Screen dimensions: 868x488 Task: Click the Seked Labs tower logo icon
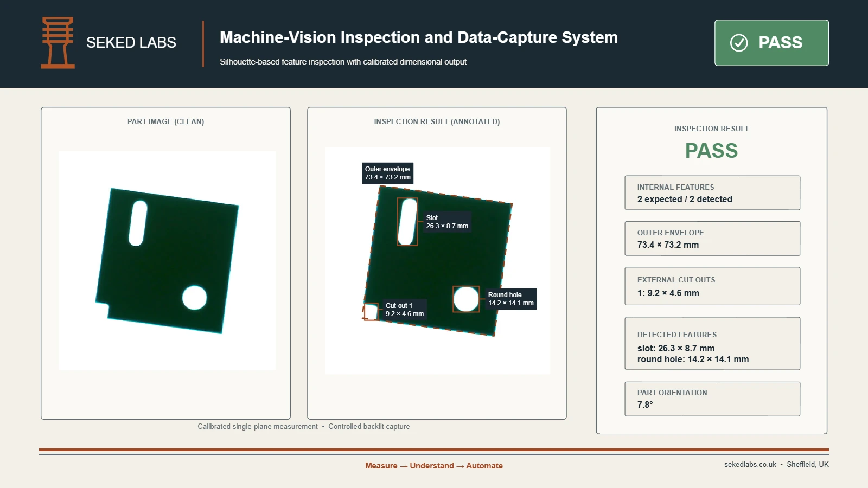pyautogui.click(x=58, y=43)
